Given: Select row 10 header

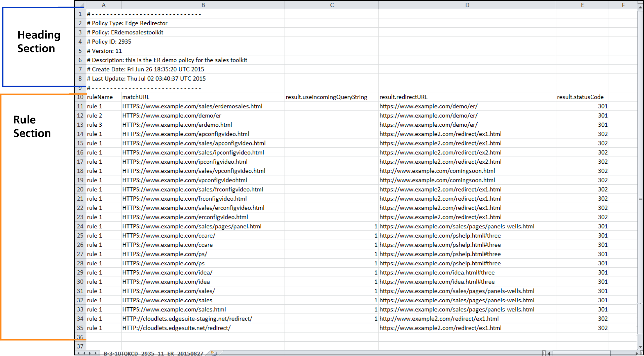Looking at the screenshot, I should tap(80, 97).
